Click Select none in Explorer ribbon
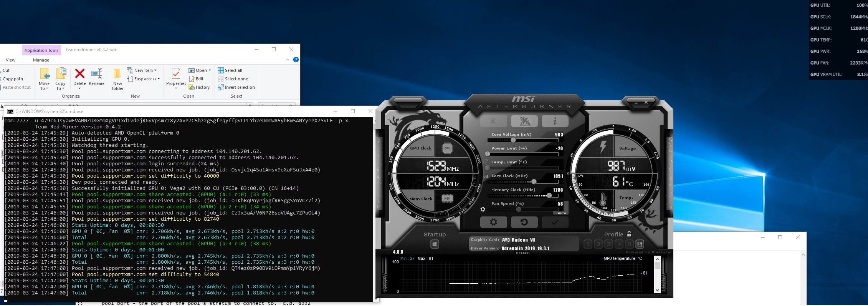This screenshot has width=868, height=306. click(233, 79)
